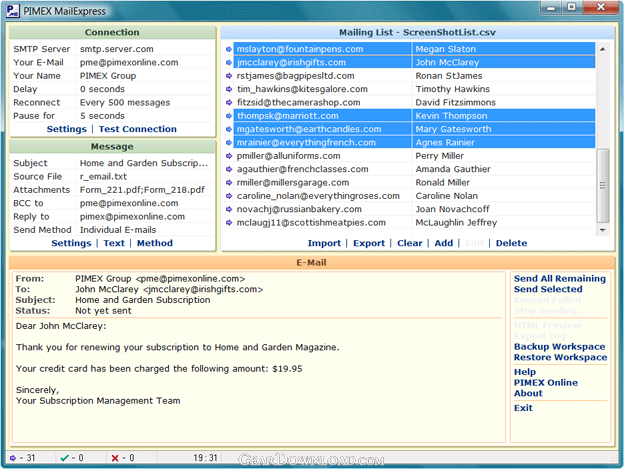Viewport: 624px width, 469px height.
Task: Click the green checkmark sent icon
Action: [x=64, y=458]
